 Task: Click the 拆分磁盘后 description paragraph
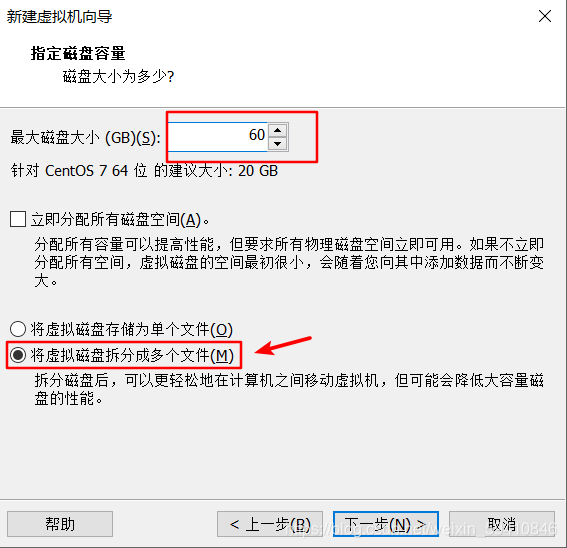coord(289,390)
